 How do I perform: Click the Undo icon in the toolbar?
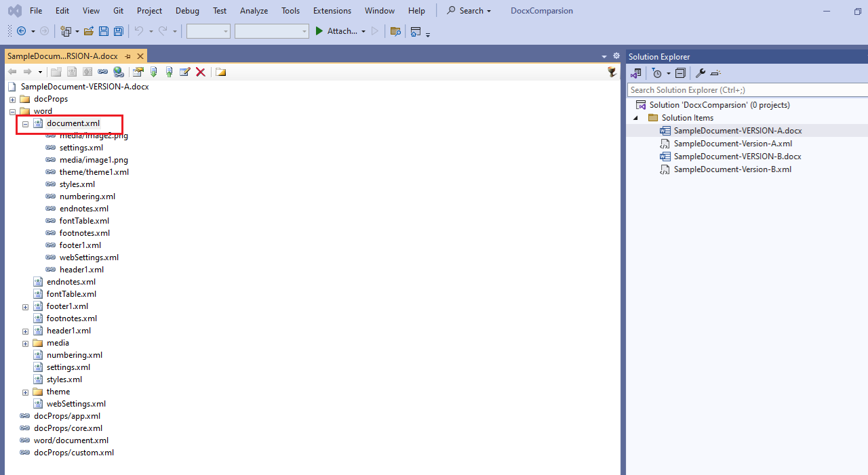point(139,31)
